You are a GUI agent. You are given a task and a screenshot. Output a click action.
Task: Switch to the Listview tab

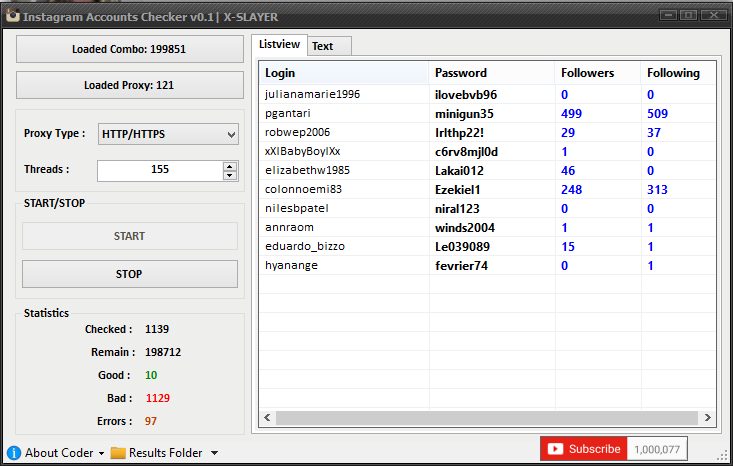(x=279, y=44)
